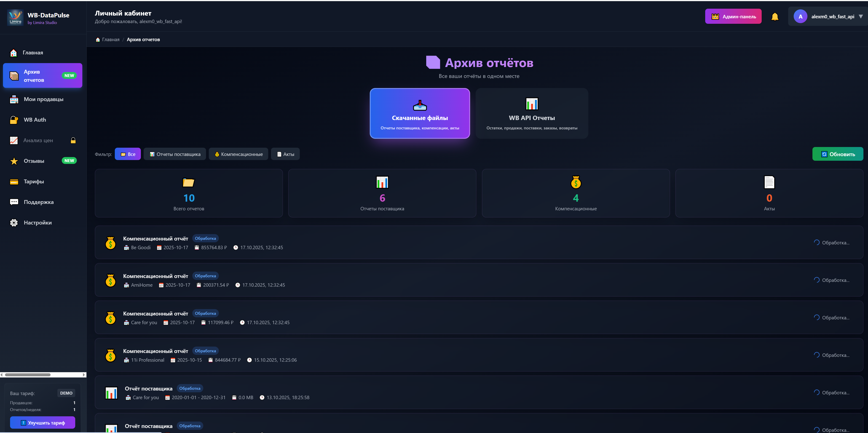Click the star icon for Отзывы

14,161
